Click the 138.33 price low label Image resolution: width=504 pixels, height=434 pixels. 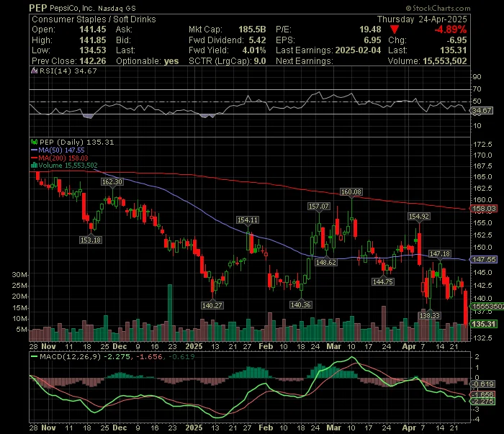(429, 316)
